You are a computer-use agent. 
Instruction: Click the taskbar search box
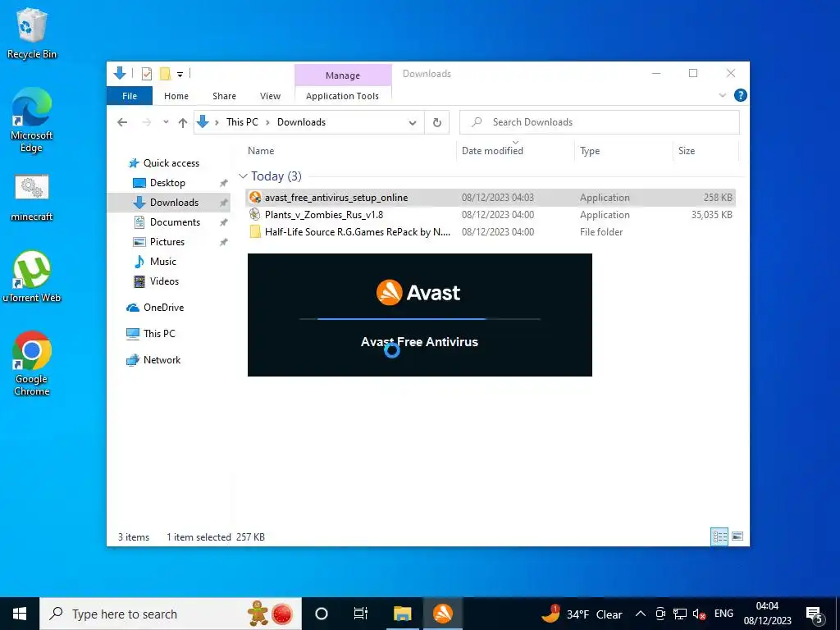[171, 614]
